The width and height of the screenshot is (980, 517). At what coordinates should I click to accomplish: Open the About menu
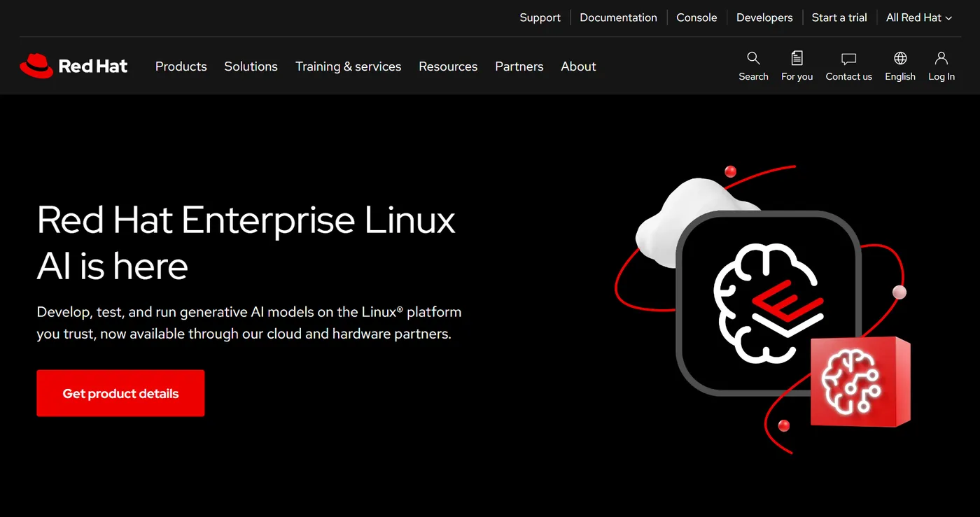point(578,66)
